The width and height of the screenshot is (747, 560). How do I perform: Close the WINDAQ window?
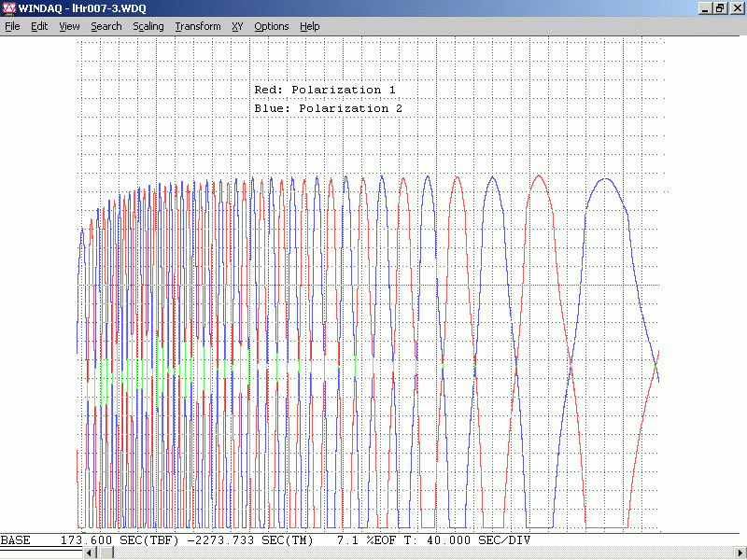736,8
